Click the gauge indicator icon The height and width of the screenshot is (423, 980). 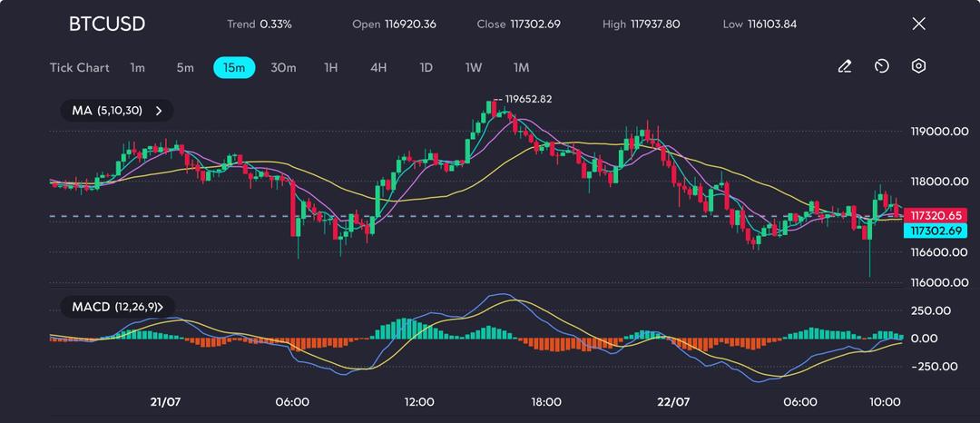[x=882, y=66]
